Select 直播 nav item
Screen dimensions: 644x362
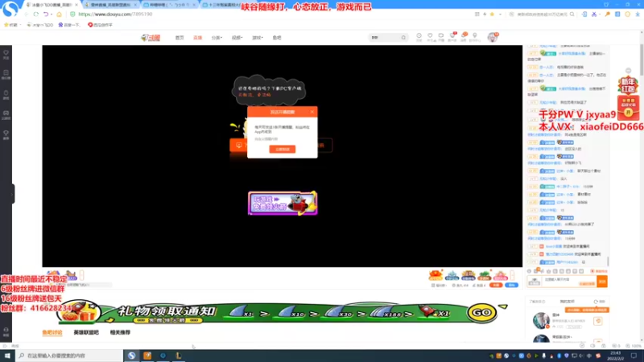click(x=197, y=38)
